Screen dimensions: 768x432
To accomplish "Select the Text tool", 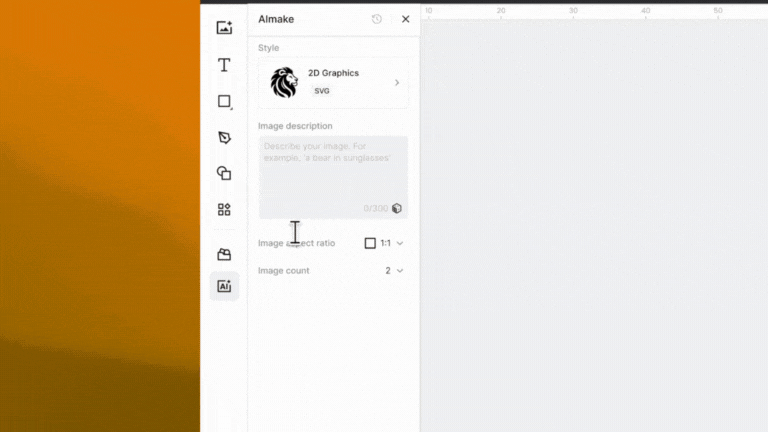I will (x=224, y=65).
